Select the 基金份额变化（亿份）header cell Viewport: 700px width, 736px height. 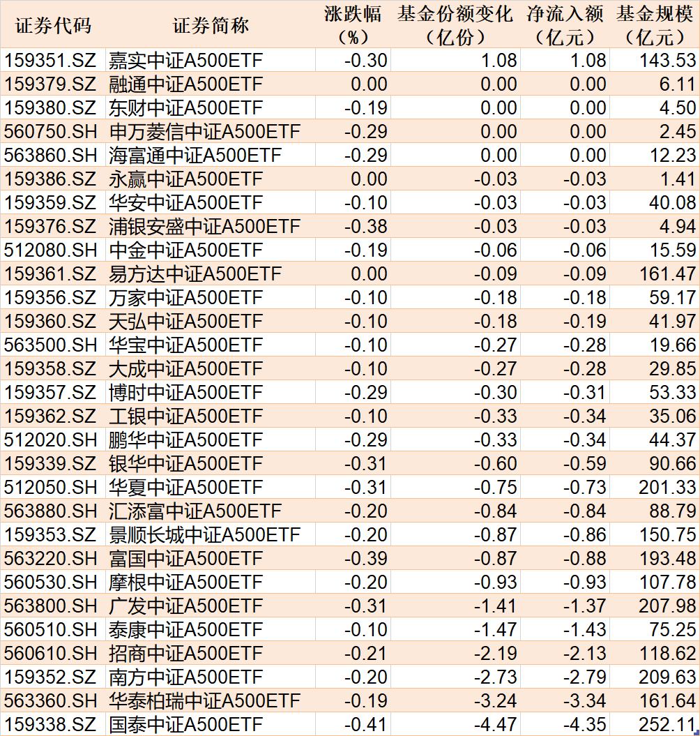(x=455, y=25)
